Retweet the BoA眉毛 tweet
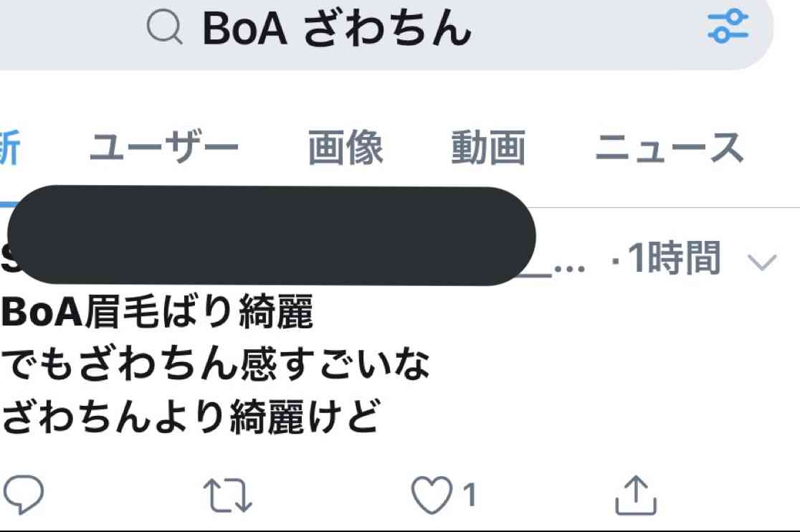Image resolution: width=800 pixels, height=532 pixels. tap(227, 495)
